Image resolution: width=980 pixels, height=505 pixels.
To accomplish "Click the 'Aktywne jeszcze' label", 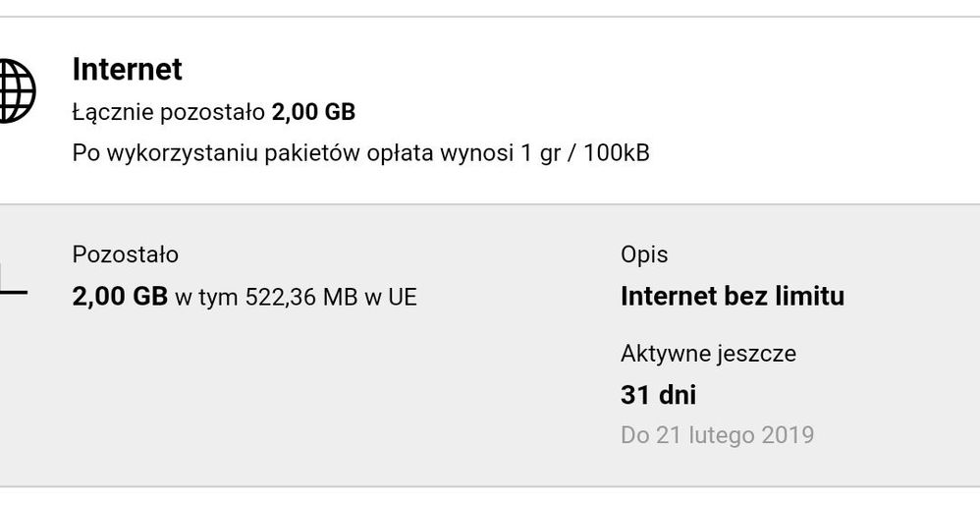I will click(708, 353).
